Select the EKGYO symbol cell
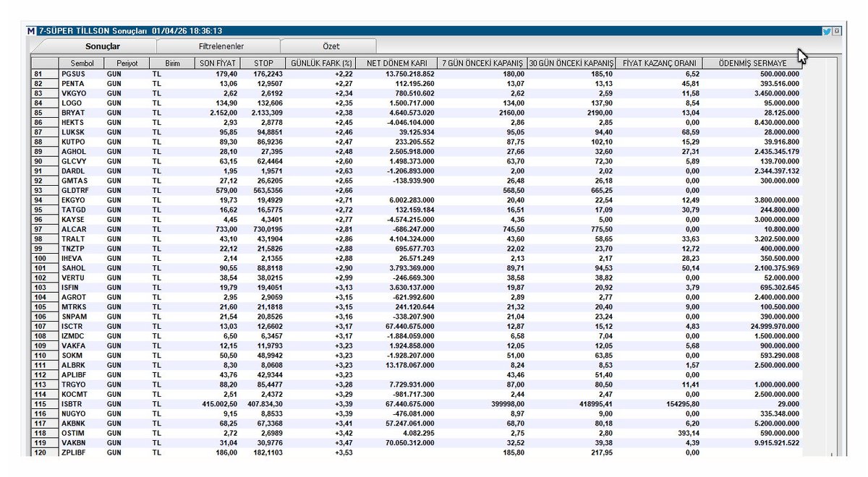 (x=82, y=201)
